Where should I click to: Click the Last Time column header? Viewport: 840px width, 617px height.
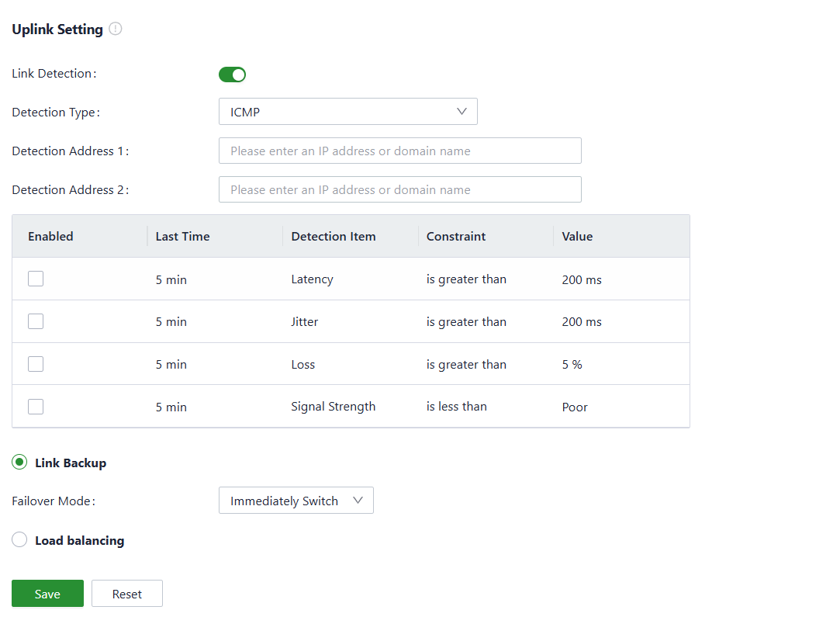coord(182,237)
